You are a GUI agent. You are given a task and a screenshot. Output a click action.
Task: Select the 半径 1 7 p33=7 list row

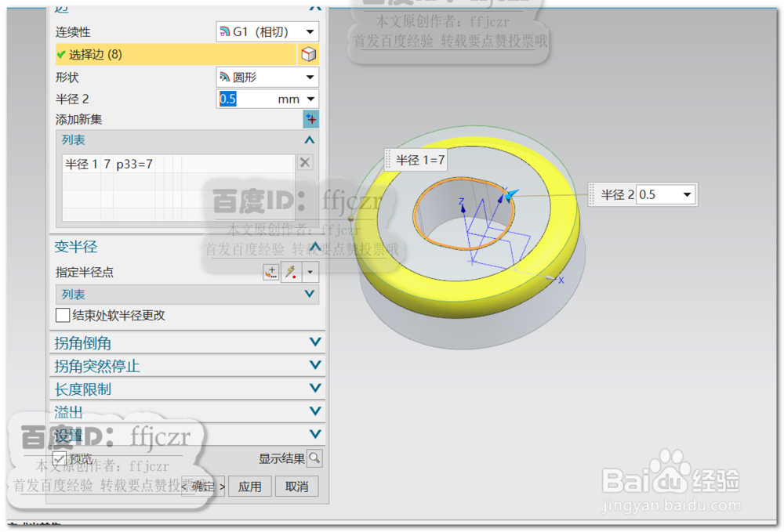point(179,164)
